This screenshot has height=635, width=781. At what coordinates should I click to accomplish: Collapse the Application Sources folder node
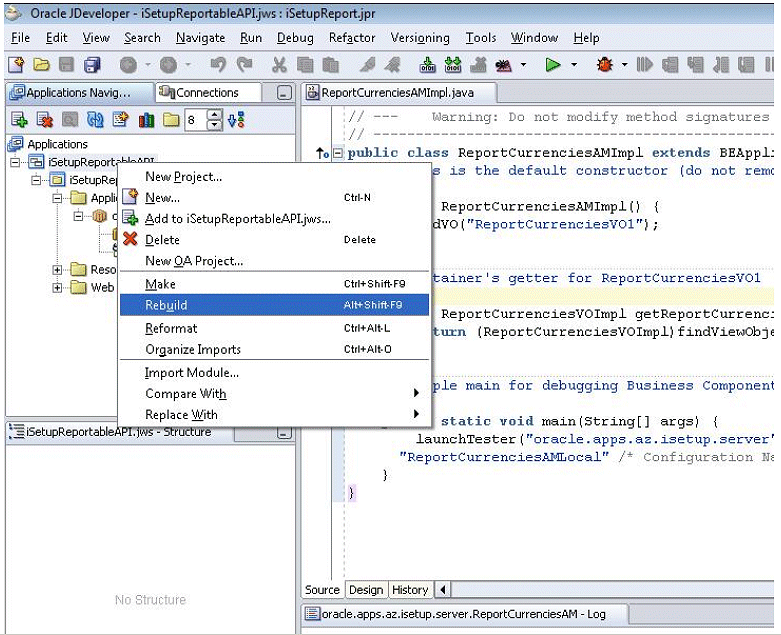[x=57, y=198]
